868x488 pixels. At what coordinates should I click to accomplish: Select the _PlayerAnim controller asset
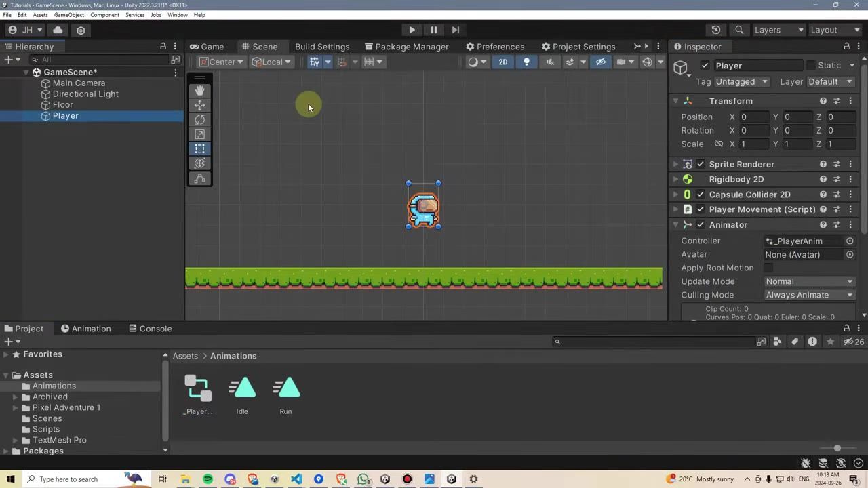pos(198,395)
